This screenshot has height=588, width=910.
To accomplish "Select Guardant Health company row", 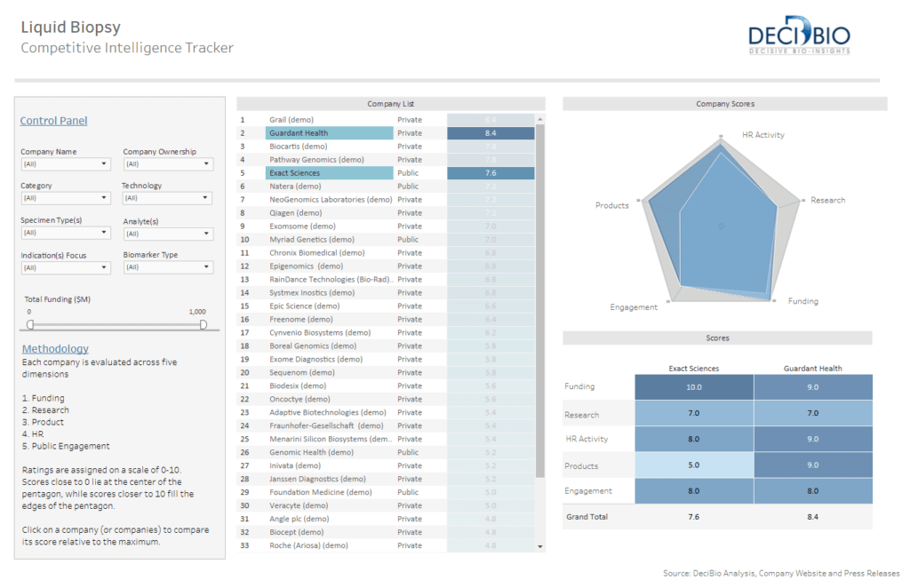I will (x=387, y=133).
